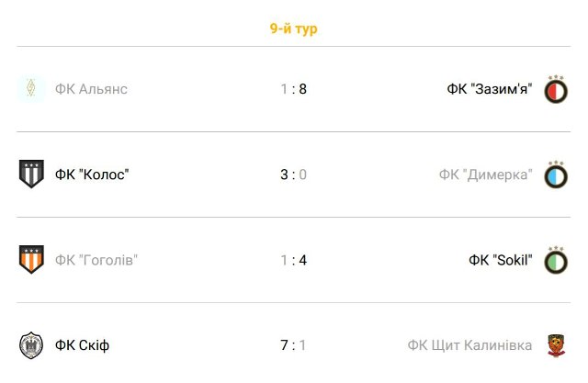The image size is (588, 383).
Task: Select the 9-й тур round heading
Action: tap(294, 28)
